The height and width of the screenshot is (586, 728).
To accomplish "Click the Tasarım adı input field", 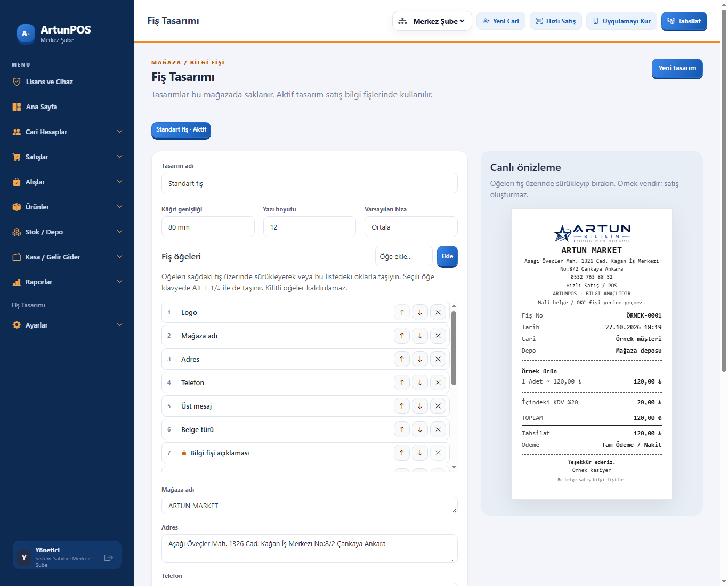I will coord(310,183).
